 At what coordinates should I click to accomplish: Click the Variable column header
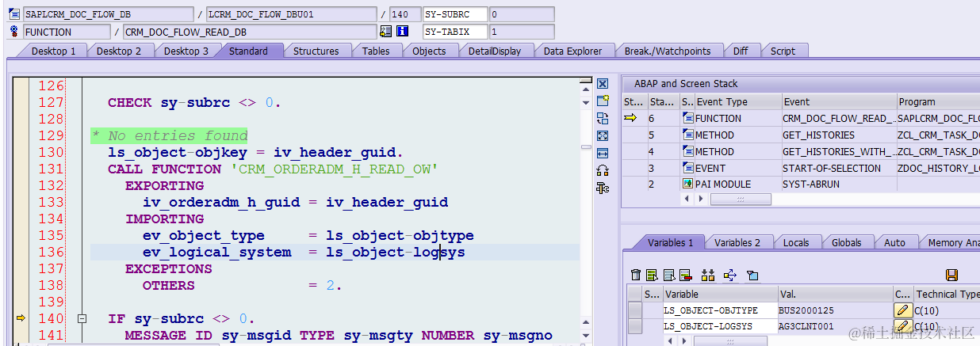720,294
